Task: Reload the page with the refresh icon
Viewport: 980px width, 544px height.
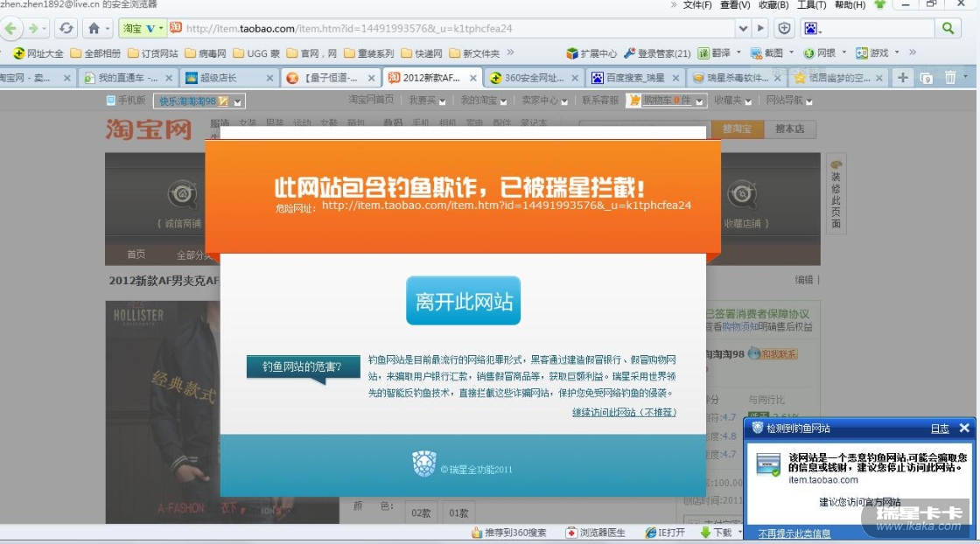Action: [x=66, y=28]
